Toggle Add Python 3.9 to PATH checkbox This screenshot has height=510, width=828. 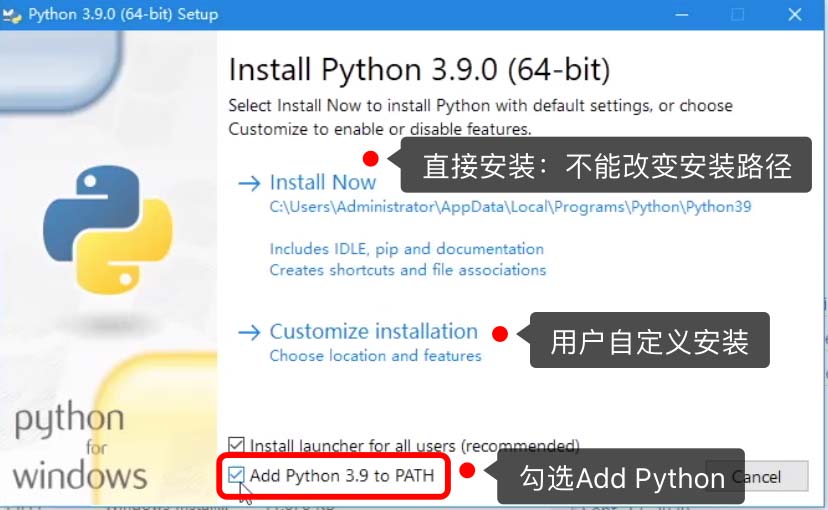point(236,475)
